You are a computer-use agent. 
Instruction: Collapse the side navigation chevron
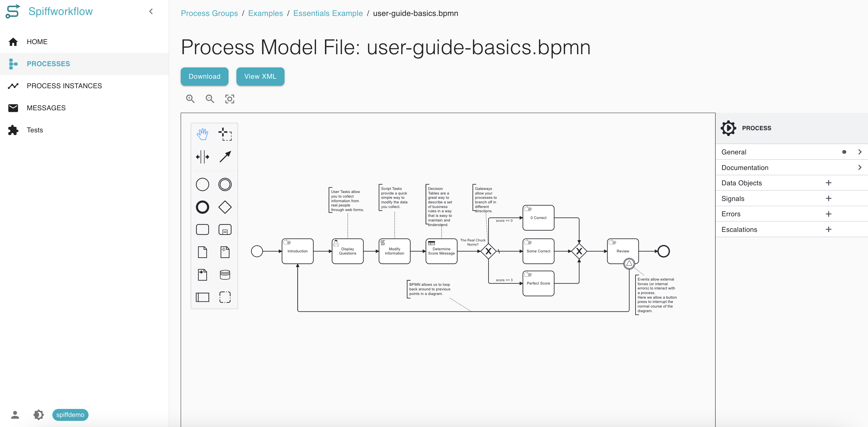(151, 11)
